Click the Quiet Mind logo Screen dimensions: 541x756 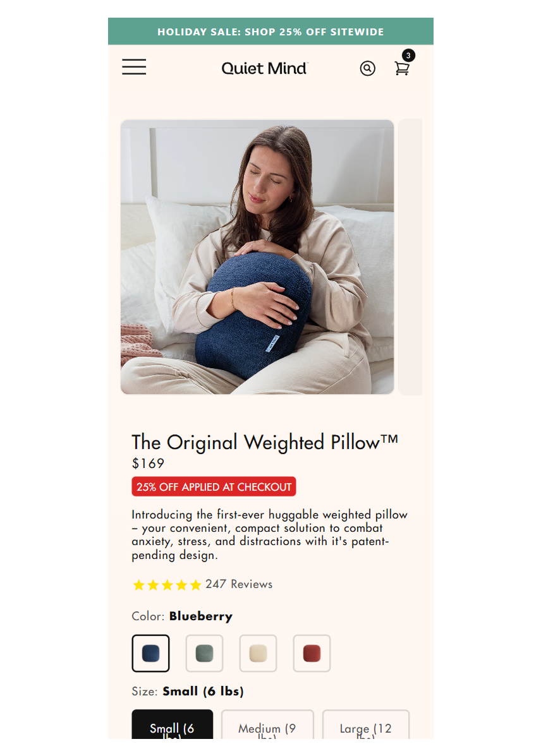[x=264, y=68]
